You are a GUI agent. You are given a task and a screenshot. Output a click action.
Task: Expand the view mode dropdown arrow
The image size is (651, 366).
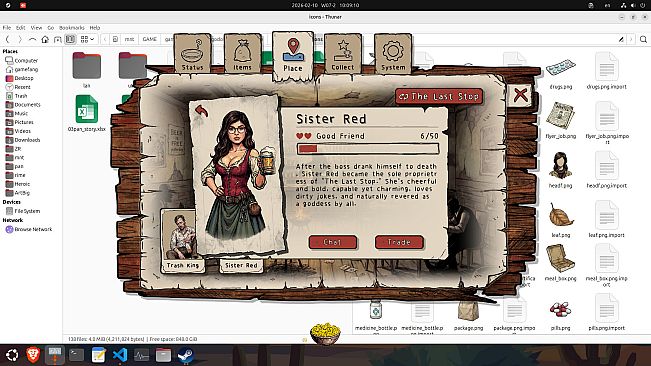(92, 39)
